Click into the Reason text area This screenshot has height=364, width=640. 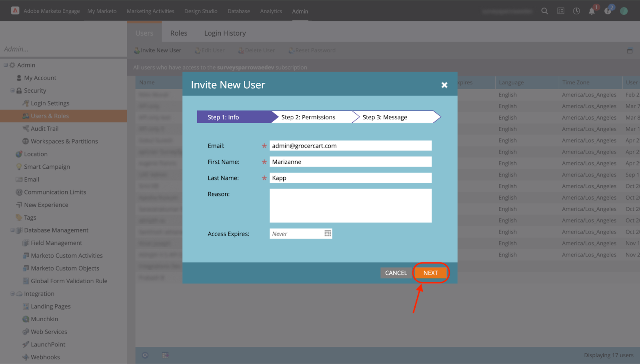tap(350, 206)
